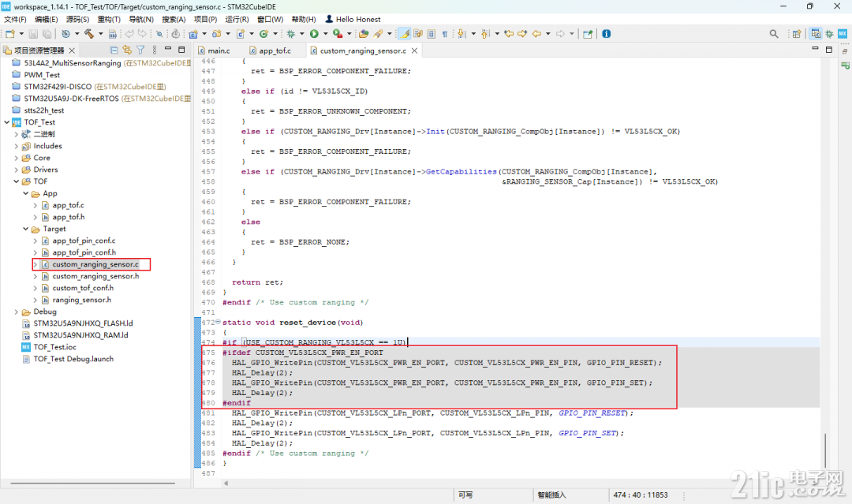Open the 文件(F) menu
Viewport: 852px width, 504px height.
click(x=15, y=19)
